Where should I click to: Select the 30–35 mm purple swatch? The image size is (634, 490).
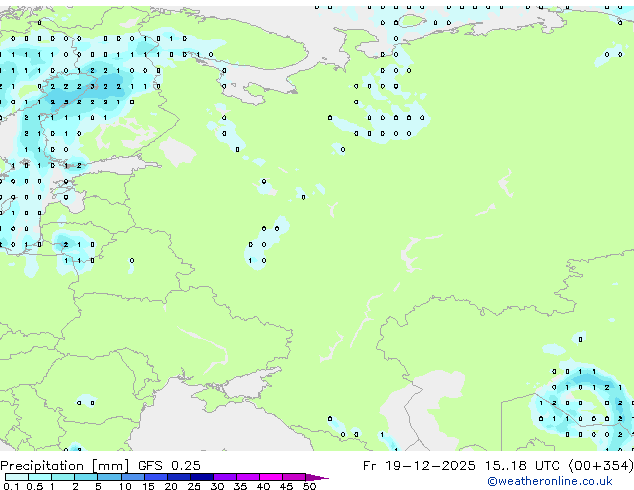coord(224,477)
